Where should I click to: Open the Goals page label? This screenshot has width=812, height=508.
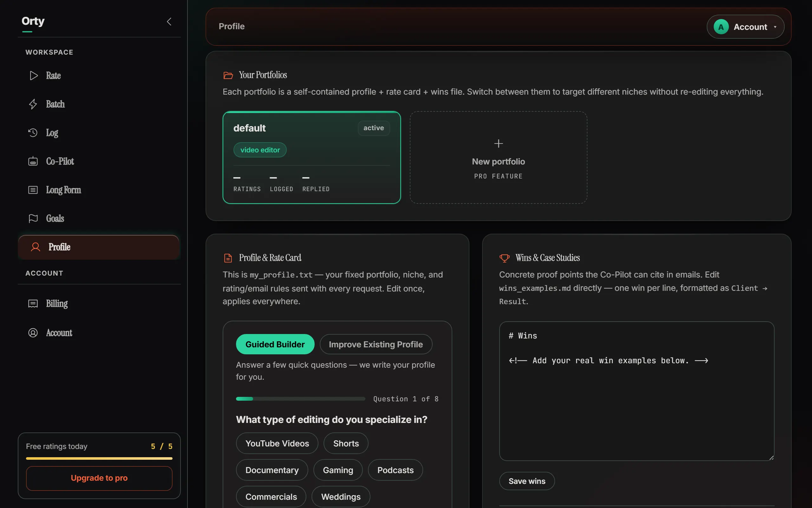tap(55, 218)
